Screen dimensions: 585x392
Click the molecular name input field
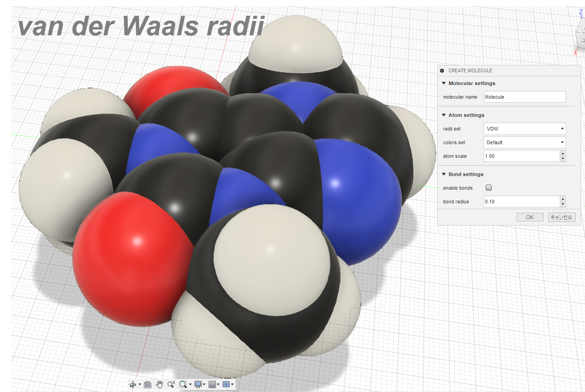(x=524, y=97)
